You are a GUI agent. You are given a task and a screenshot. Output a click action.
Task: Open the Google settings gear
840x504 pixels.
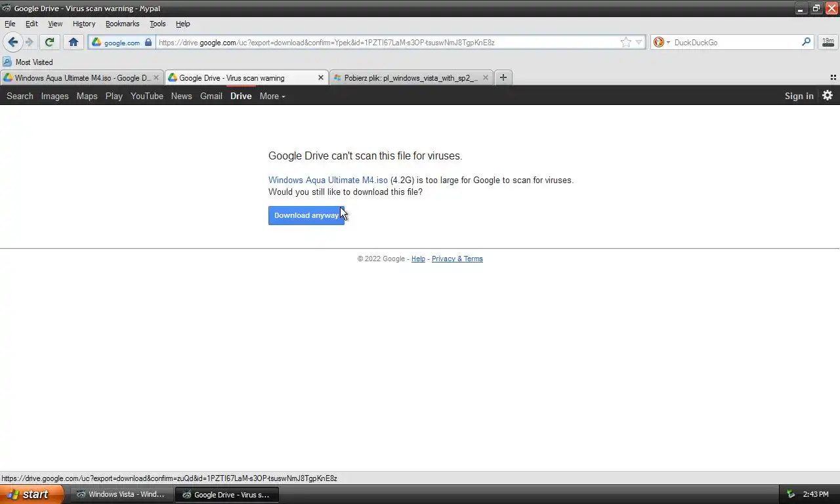click(828, 95)
